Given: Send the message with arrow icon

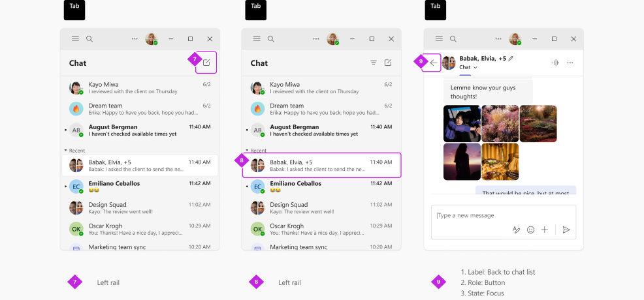Looking at the screenshot, I should click(566, 230).
